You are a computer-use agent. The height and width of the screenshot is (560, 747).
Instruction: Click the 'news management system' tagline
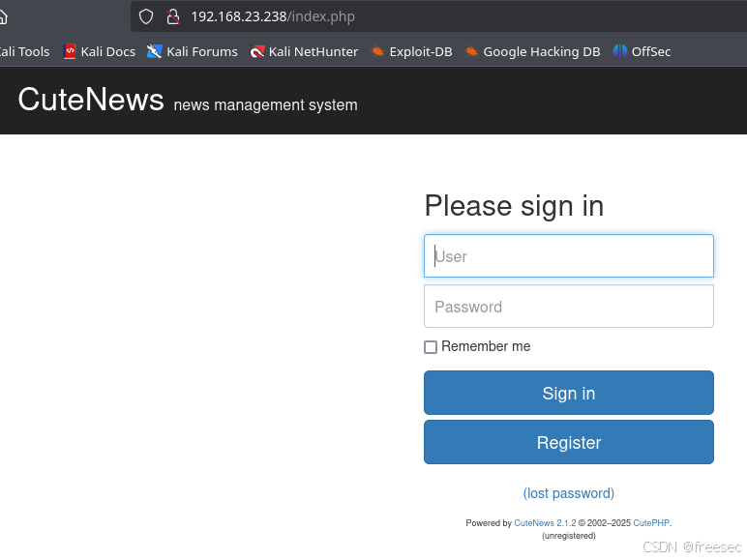click(265, 104)
